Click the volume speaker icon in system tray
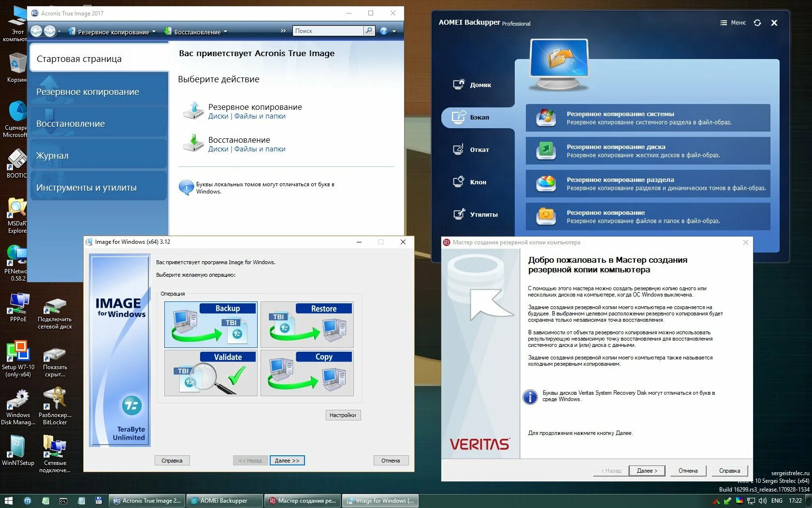This screenshot has width=812, height=508. tap(762, 501)
